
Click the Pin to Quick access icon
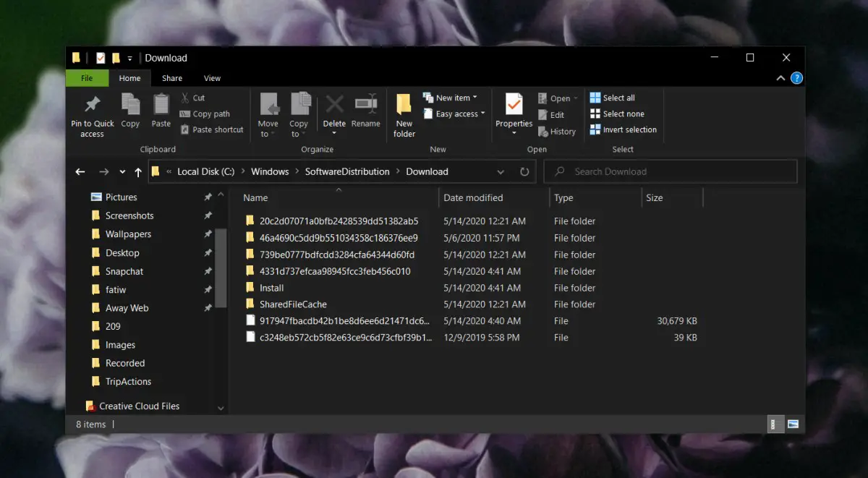coord(92,106)
